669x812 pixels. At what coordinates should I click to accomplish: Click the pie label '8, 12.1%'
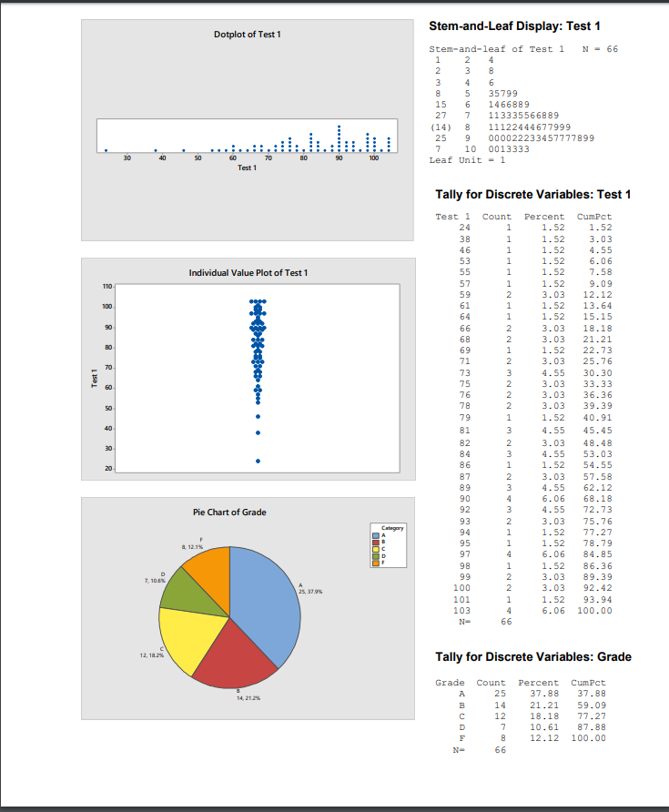[192, 547]
